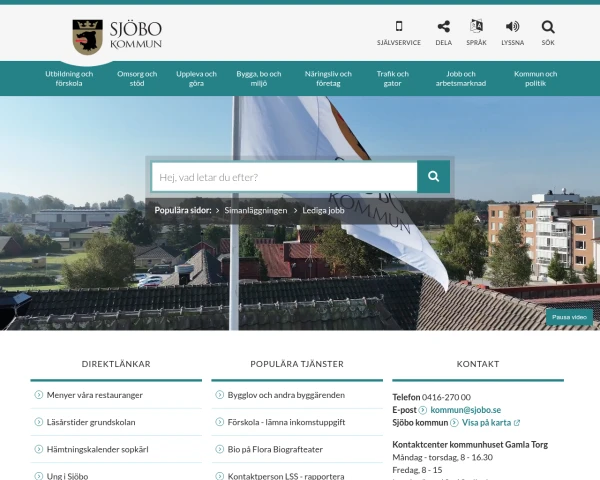Expand Kommun och politik menu
Screen dimensions: 600x480
click(535, 78)
